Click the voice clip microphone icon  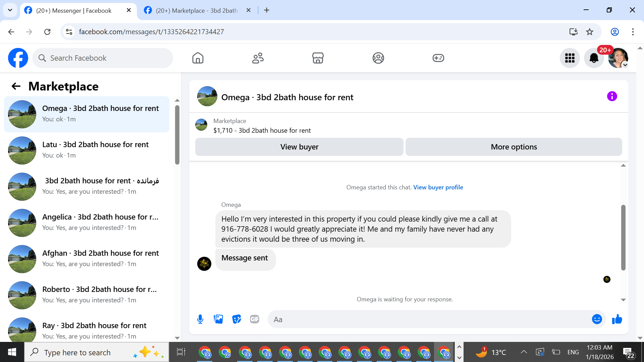point(200,319)
